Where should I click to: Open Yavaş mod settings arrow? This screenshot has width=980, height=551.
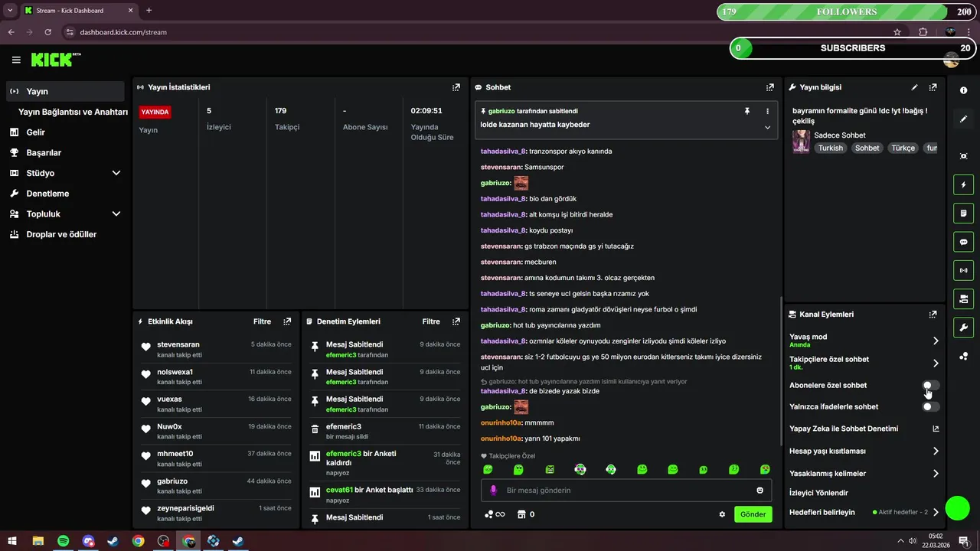click(936, 341)
